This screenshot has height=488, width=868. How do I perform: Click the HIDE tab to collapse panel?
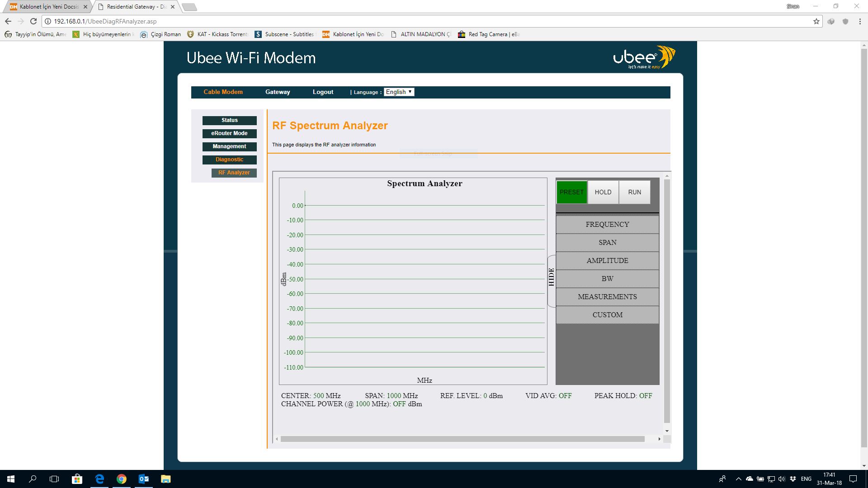552,281
